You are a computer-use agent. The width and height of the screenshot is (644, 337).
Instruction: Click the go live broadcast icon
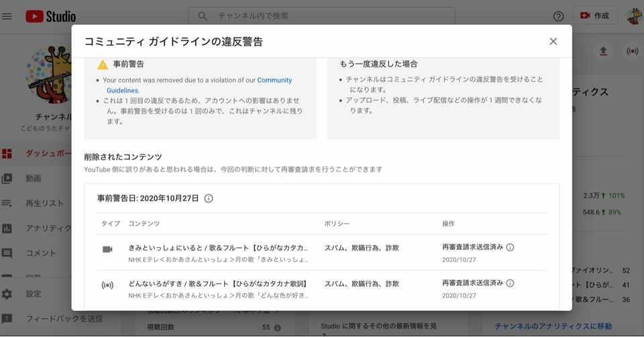coord(633,51)
